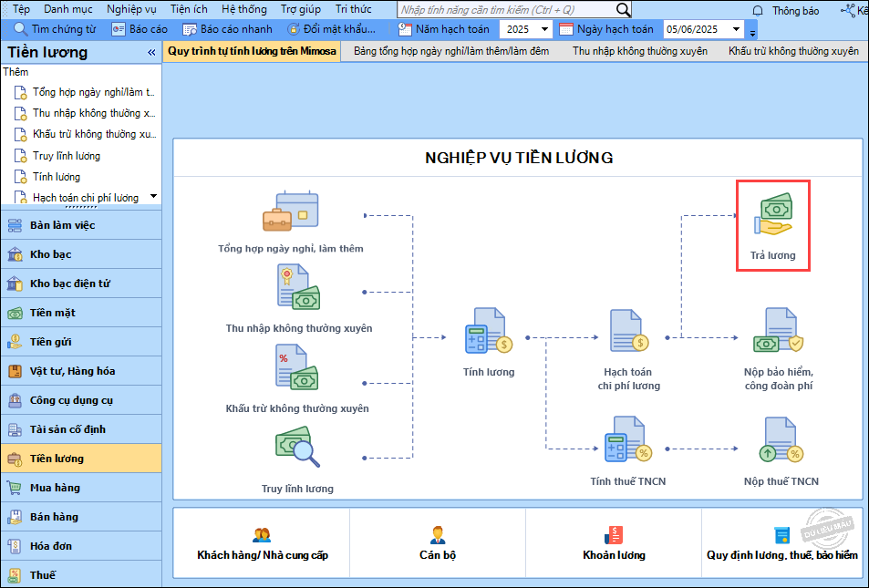Open the Vật tư, Hàng hóa module

(81, 371)
